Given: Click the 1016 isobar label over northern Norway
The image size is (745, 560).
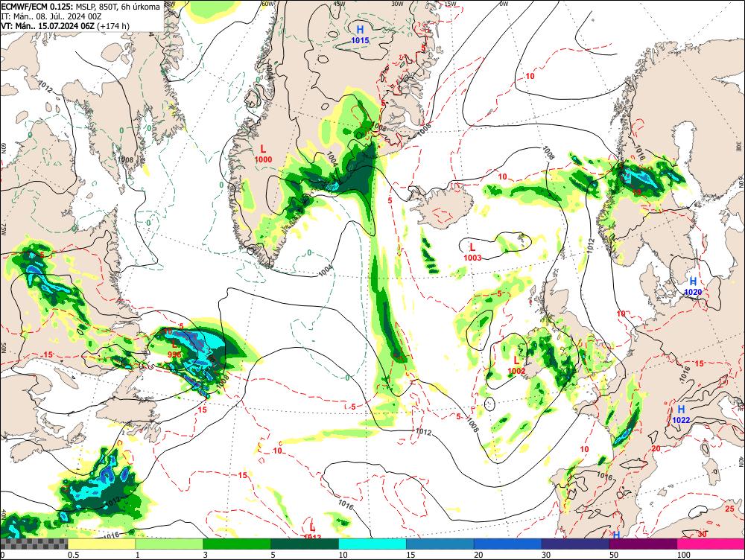Looking at the screenshot, I should [639, 153].
